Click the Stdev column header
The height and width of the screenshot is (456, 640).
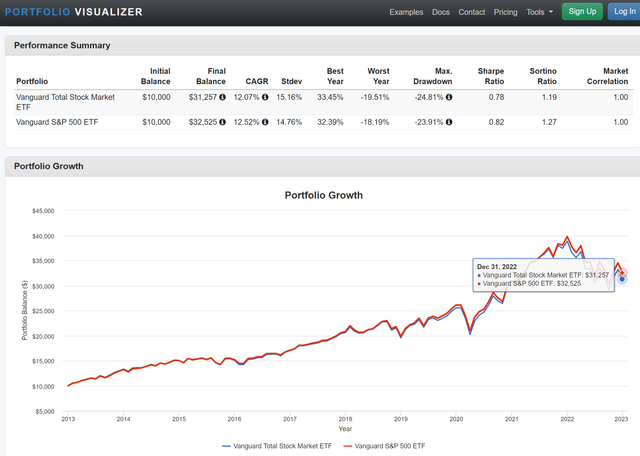[x=291, y=81]
